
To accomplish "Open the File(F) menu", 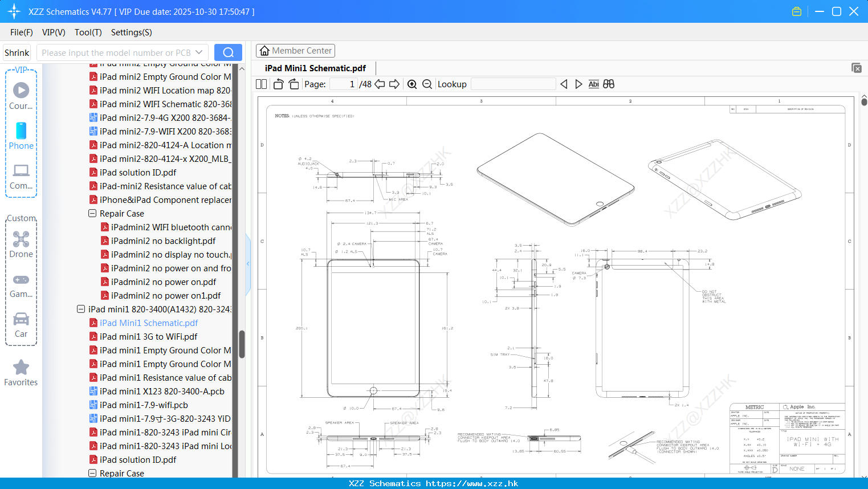I will click(x=21, y=32).
